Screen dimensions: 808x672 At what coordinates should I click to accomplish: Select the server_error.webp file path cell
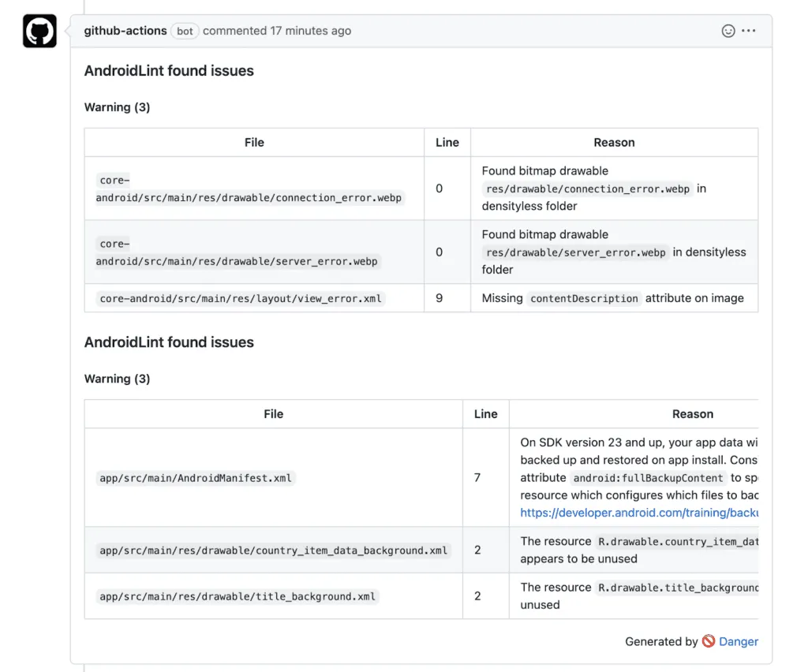click(237, 252)
